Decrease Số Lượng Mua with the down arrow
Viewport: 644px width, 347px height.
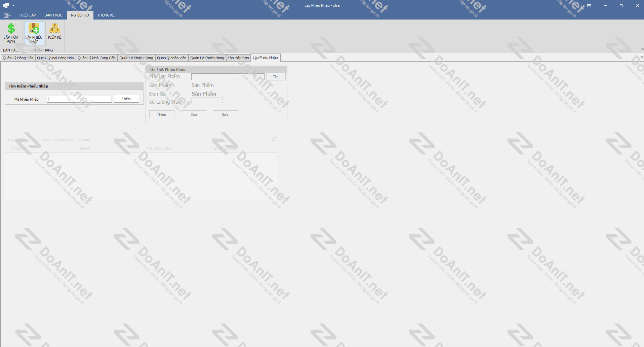click(x=223, y=102)
